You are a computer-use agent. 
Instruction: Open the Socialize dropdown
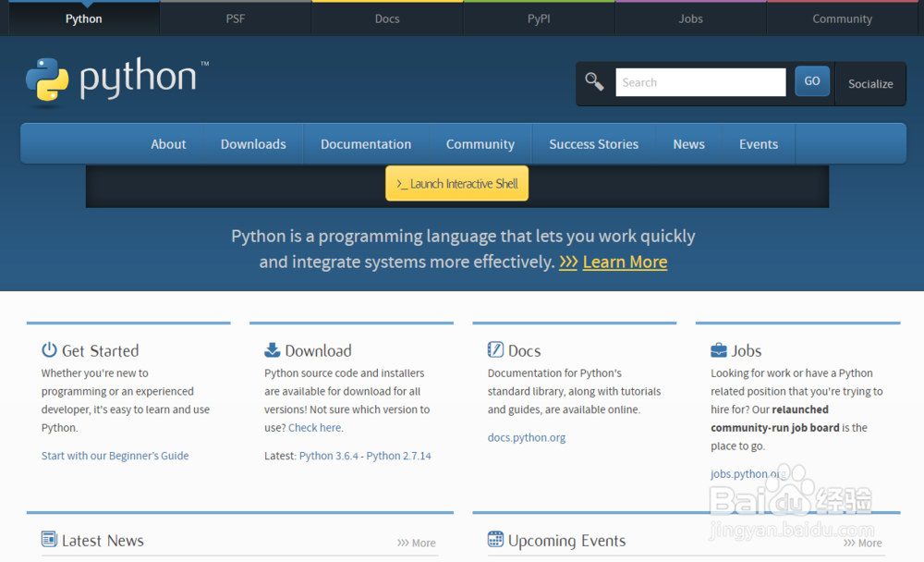870,84
